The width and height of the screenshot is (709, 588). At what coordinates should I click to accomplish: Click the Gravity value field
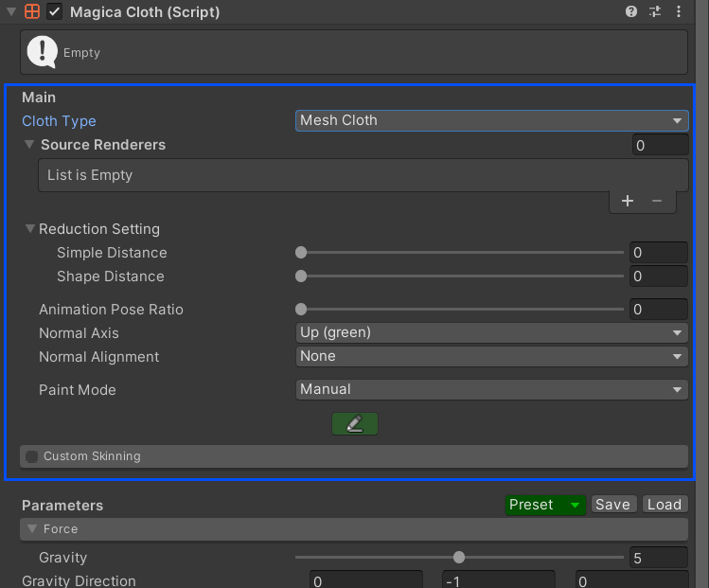[x=659, y=558]
